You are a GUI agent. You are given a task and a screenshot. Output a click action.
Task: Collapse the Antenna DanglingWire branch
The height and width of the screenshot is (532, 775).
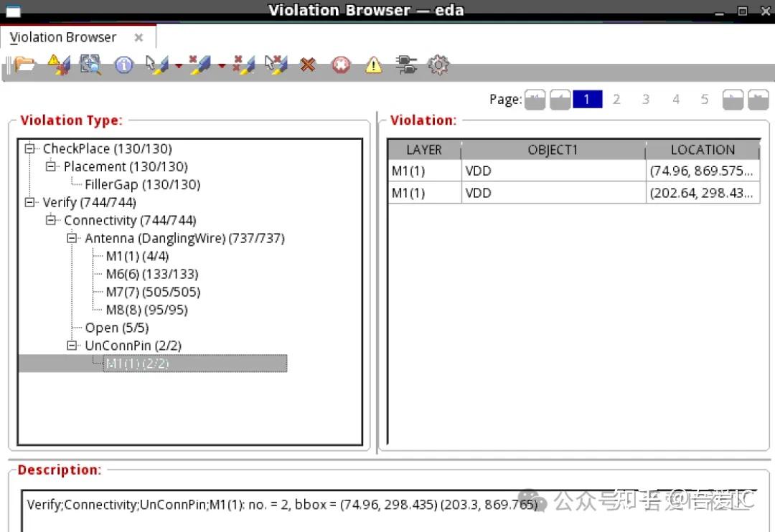72,238
